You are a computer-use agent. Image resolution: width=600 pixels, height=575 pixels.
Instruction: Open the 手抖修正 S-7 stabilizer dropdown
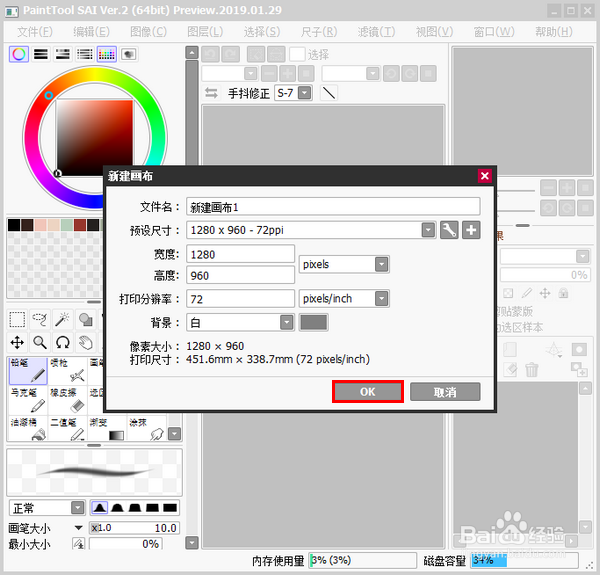tap(305, 93)
